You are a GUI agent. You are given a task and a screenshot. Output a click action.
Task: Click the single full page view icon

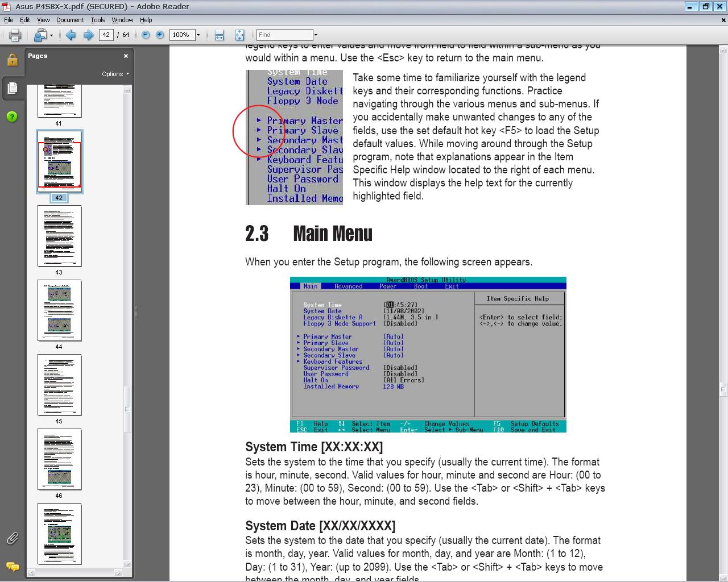coord(239,35)
